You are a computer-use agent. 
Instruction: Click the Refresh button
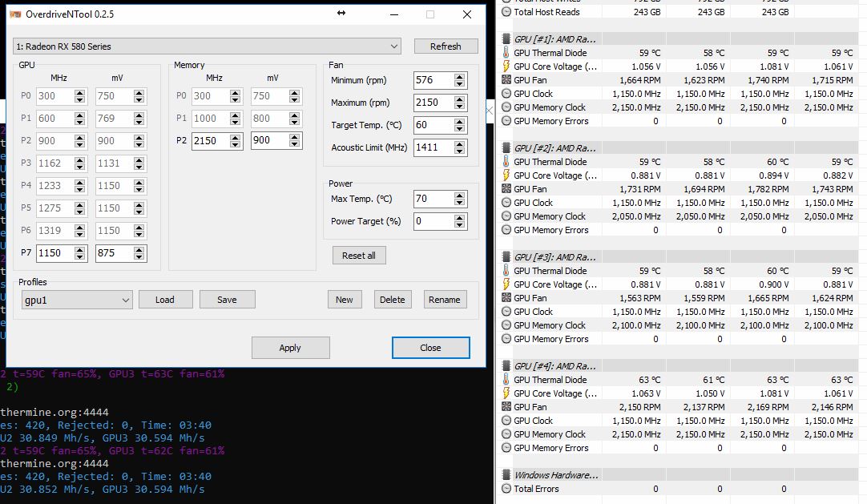pos(446,46)
